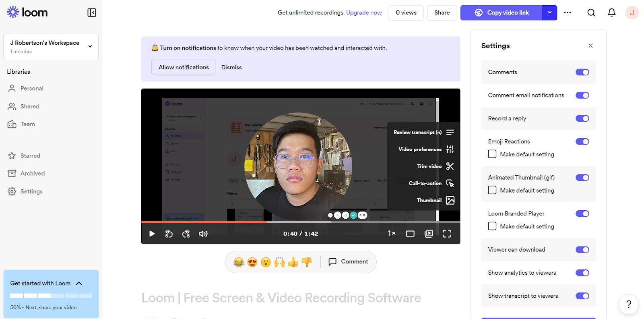React with the raised hands emoji

(279, 262)
